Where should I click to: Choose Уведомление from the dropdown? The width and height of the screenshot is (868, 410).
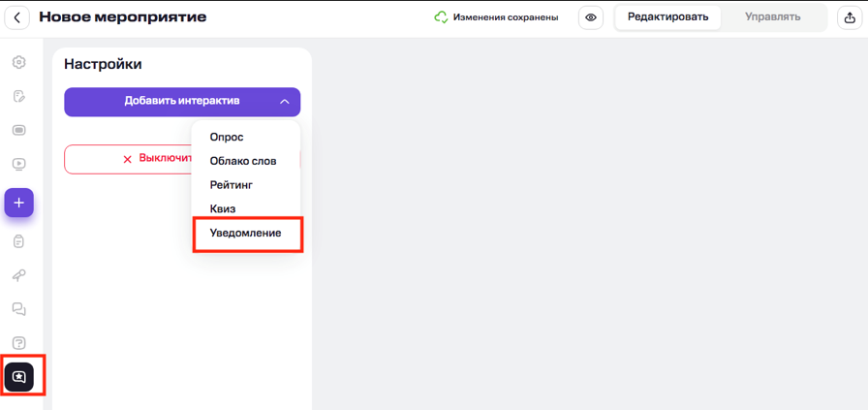point(246,234)
